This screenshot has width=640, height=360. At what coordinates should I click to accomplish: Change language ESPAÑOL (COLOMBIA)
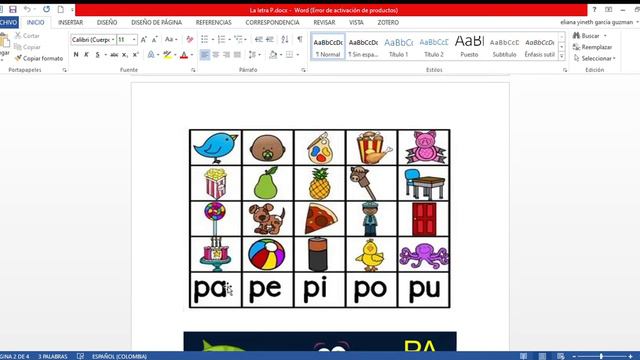tap(119, 356)
